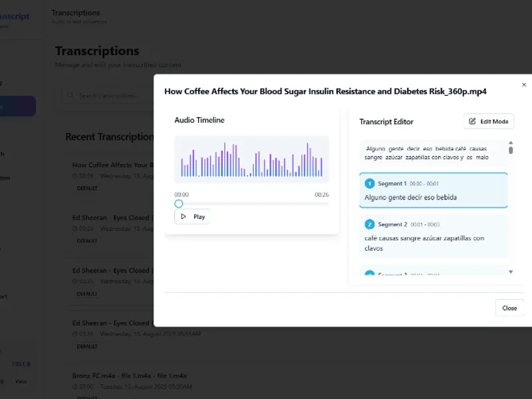Close the dialog with the X icon
Image resolution: width=532 pixels, height=399 pixels.
[x=524, y=85]
